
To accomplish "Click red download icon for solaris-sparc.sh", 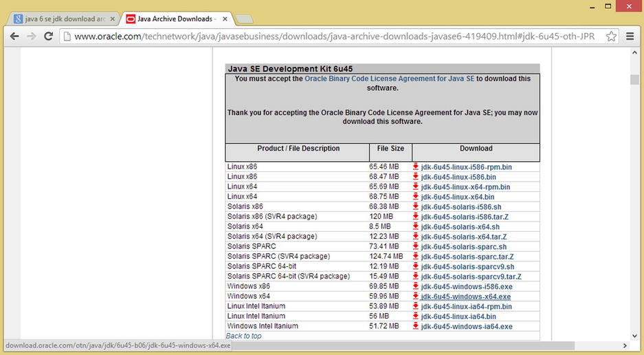I will coord(416,246).
